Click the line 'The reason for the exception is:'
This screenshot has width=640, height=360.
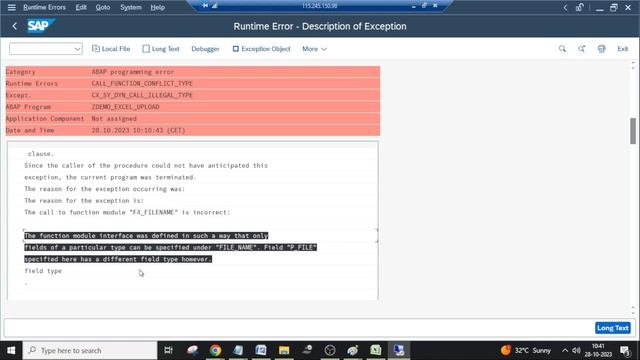point(84,200)
